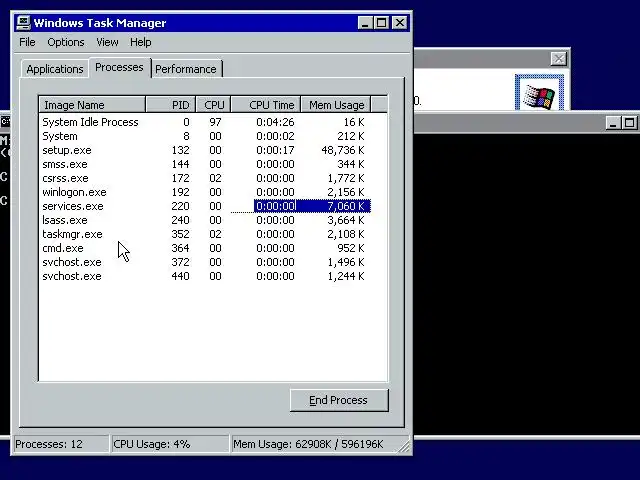640x480 pixels.
Task: Minimize the command prompt window behind
Action: click(x=612, y=122)
